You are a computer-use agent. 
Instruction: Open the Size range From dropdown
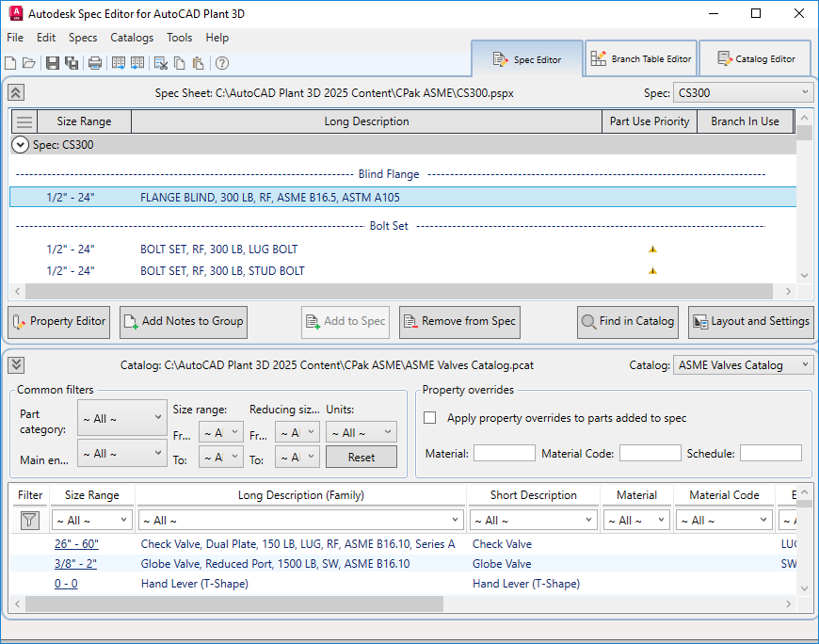point(221,432)
